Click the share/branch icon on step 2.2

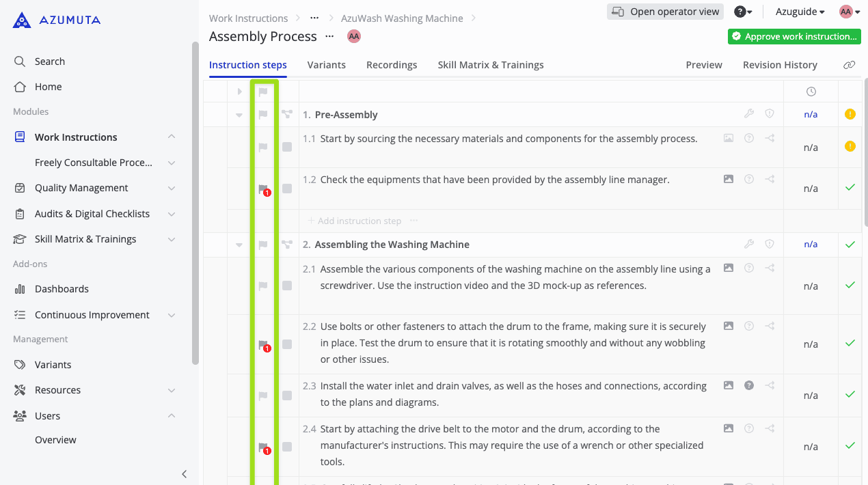pos(770,326)
